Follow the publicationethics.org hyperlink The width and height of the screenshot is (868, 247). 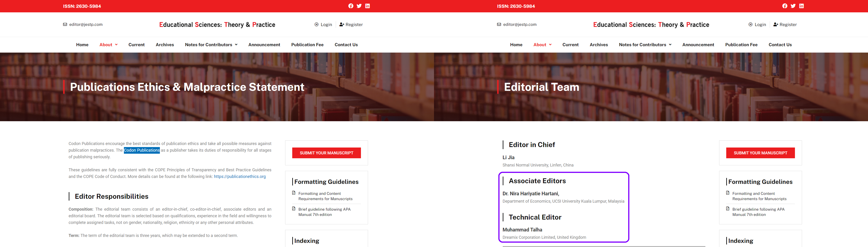(x=240, y=177)
